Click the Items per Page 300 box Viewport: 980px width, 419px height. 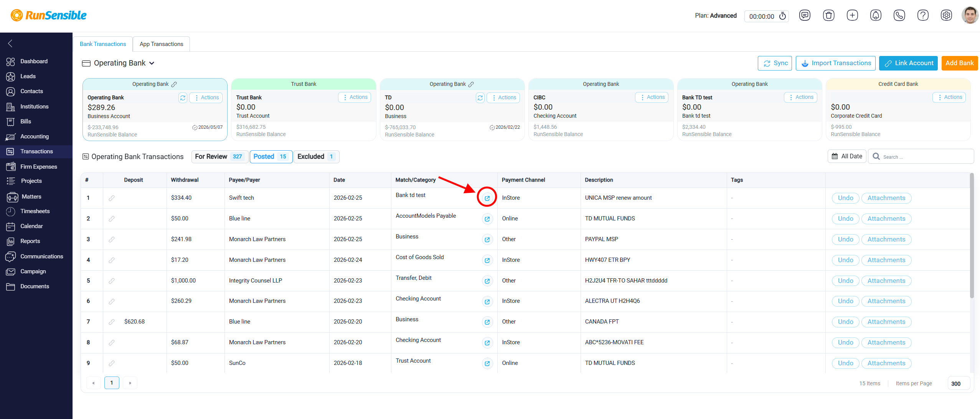click(959, 384)
